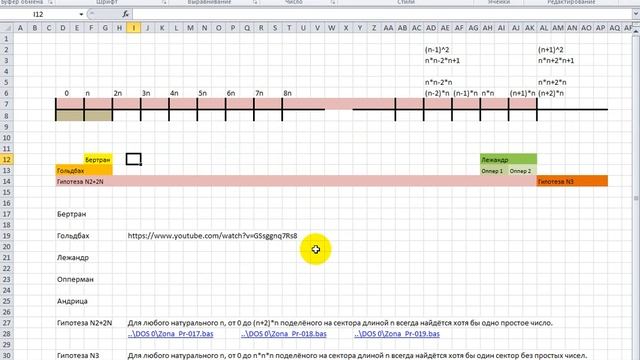Select the orange Гольдбах cell in row 13
Viewport: 640px width, 360px height.
pos(84,171)
